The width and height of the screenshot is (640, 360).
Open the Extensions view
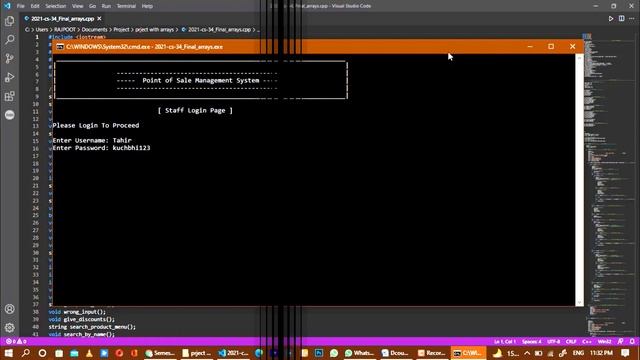(x=9, y=96)
